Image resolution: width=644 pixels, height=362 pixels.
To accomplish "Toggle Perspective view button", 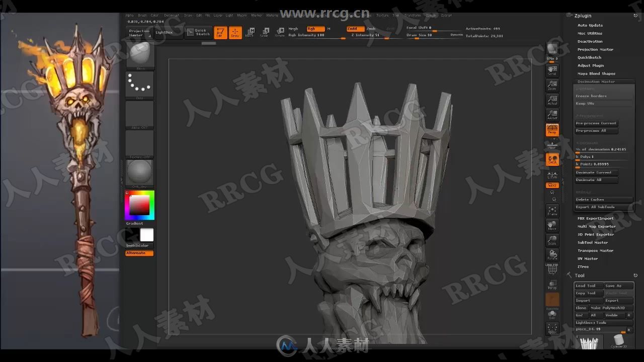I will (x=552, y=130).
